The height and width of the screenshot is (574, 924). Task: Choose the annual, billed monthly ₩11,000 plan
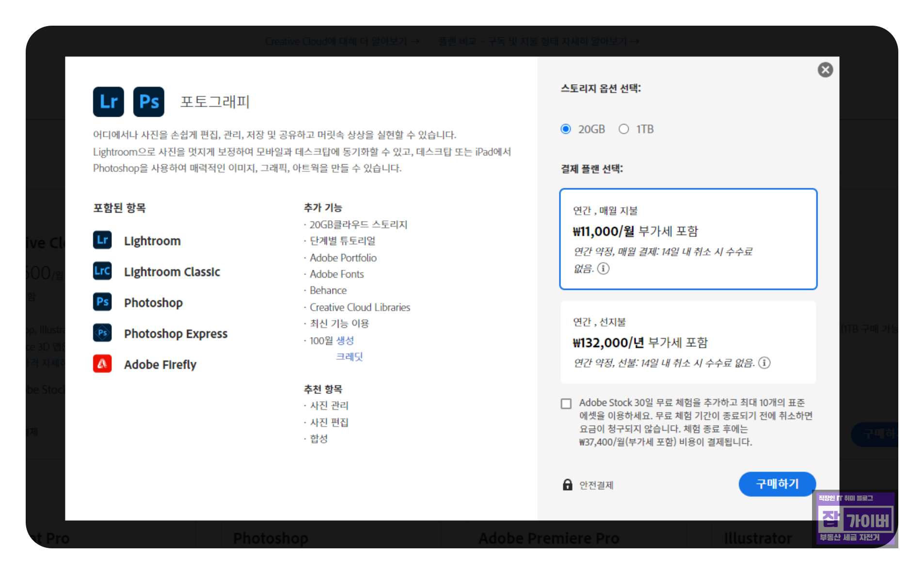click(688, 239)
